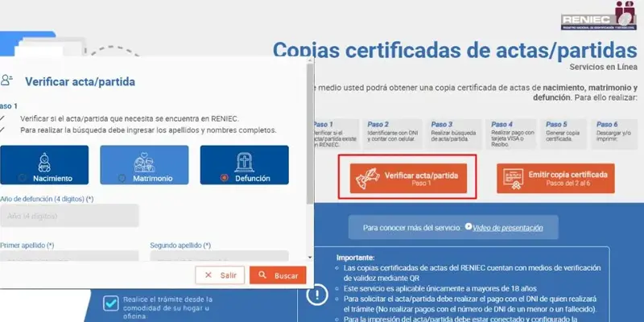Click the orange Verificar acta/partida Paso 1 button
The height and width of the screenshot is (322, 644).
pos(408,178)
